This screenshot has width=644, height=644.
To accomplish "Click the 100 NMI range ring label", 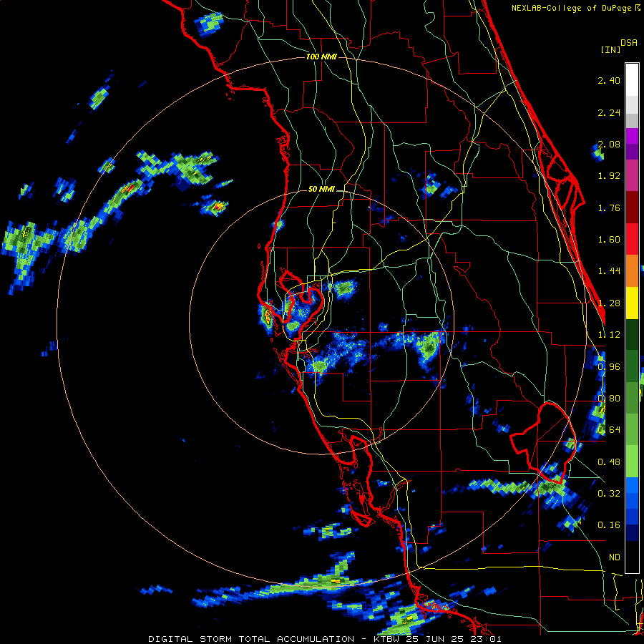I will click(321, 57).
